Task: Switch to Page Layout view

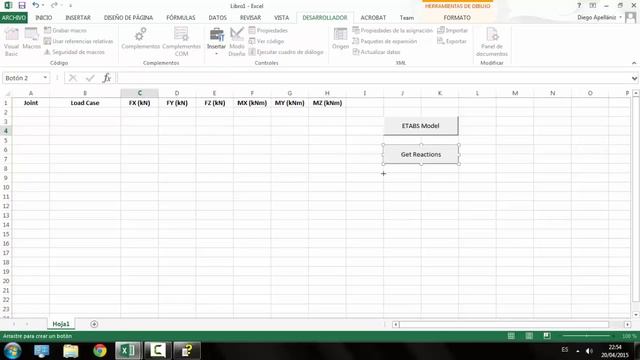Action: pyautogui.click(x=529, y=336)
